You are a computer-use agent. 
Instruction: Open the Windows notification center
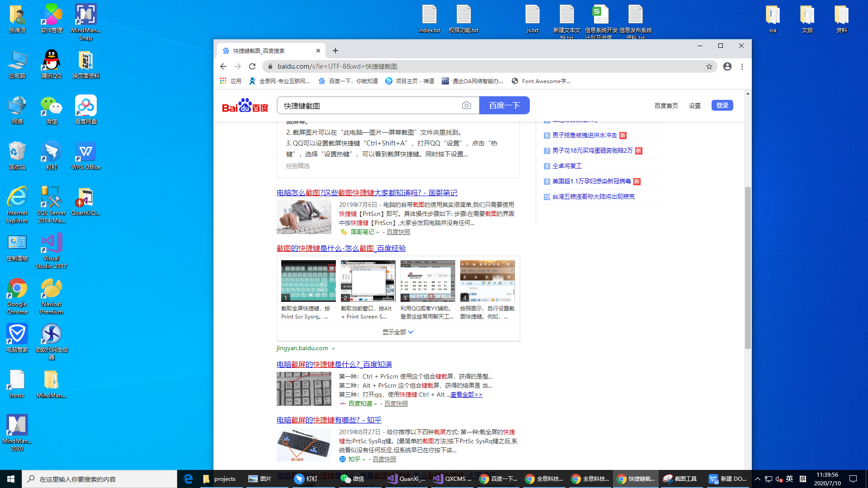[x=854, y=479]
